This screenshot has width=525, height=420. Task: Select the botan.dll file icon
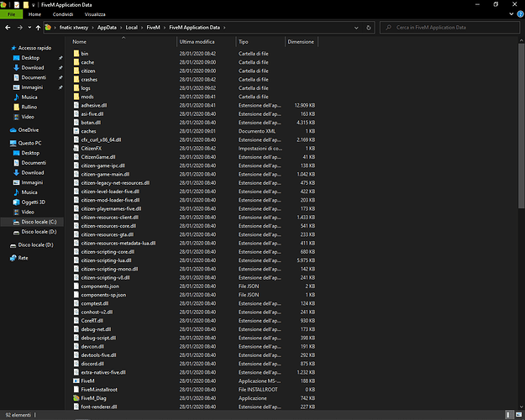tap(76, 123)
